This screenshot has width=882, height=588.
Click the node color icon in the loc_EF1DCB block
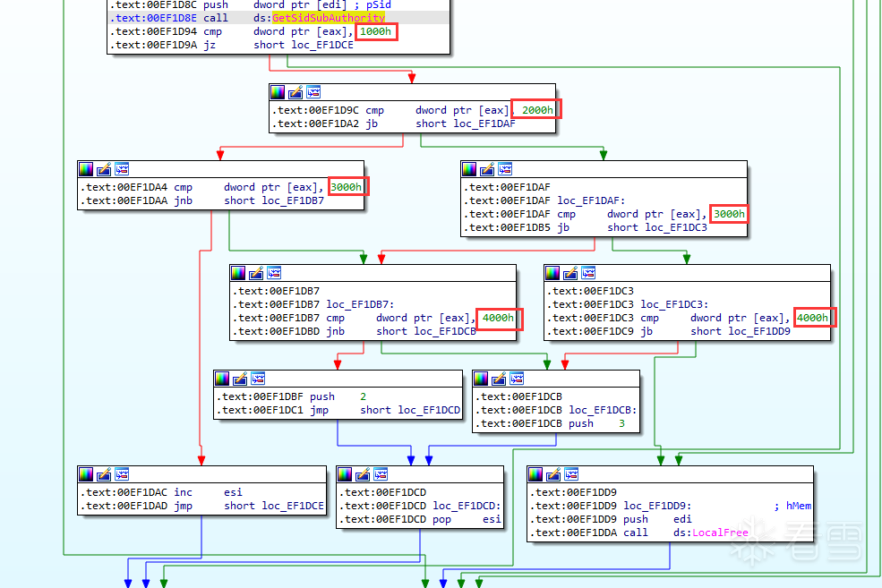(x=481, y=379)
